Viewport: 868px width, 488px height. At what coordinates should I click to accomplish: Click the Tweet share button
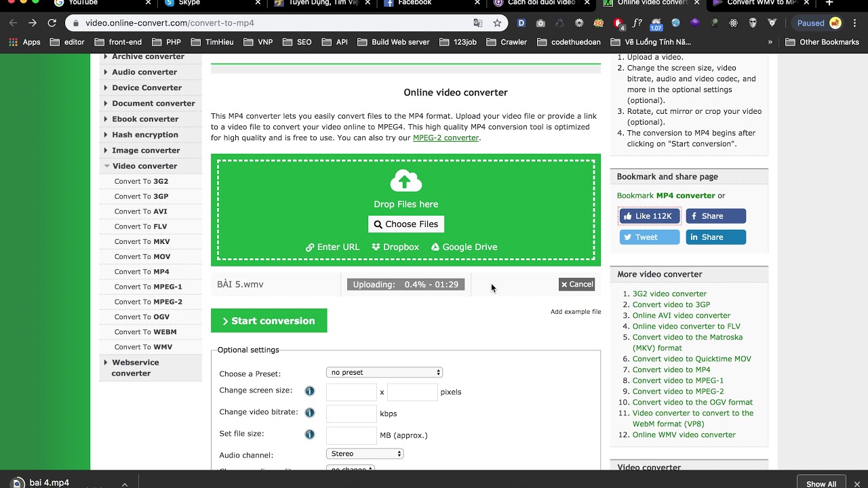click(650, 237)
